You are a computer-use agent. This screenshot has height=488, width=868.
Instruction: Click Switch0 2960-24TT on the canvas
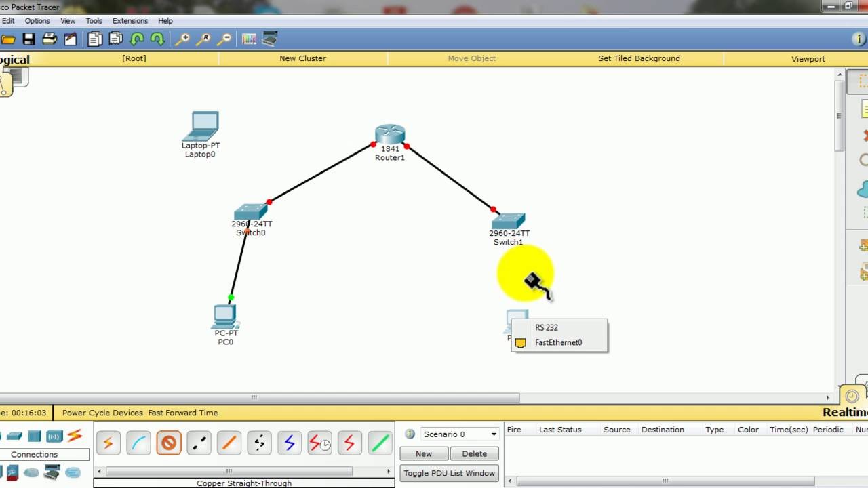(250, 212)
